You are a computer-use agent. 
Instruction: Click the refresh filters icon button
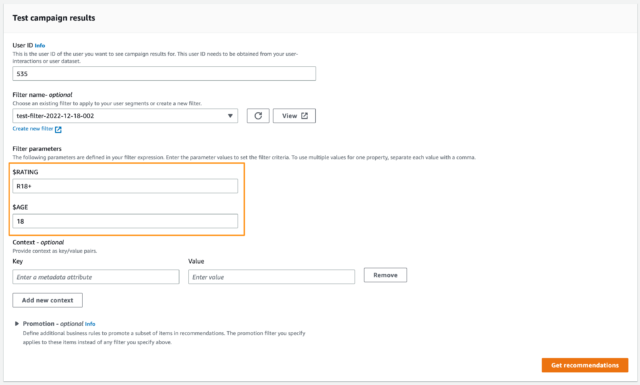point(258,116)
